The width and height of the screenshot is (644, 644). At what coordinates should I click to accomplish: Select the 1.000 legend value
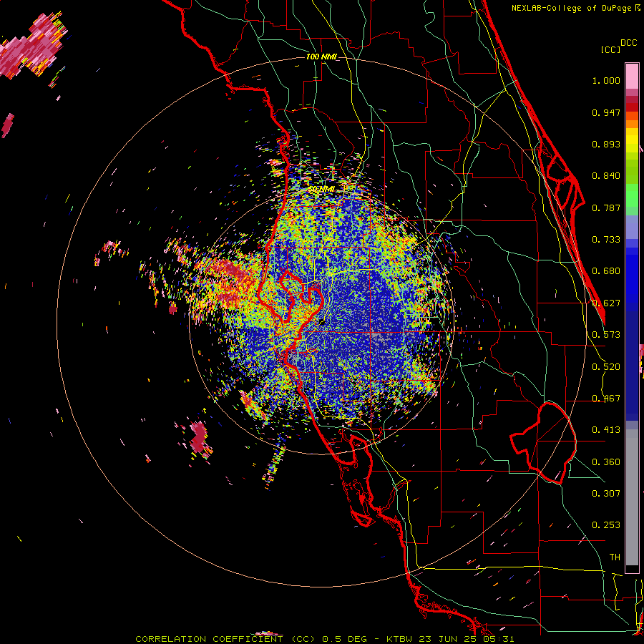pyautogui.click(x=606, y=80)
